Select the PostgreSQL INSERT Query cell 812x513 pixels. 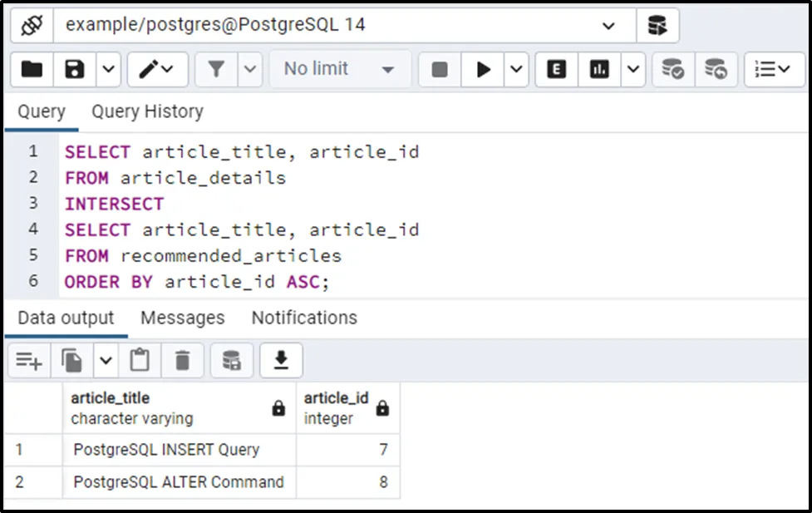click(x=166, y=450)
